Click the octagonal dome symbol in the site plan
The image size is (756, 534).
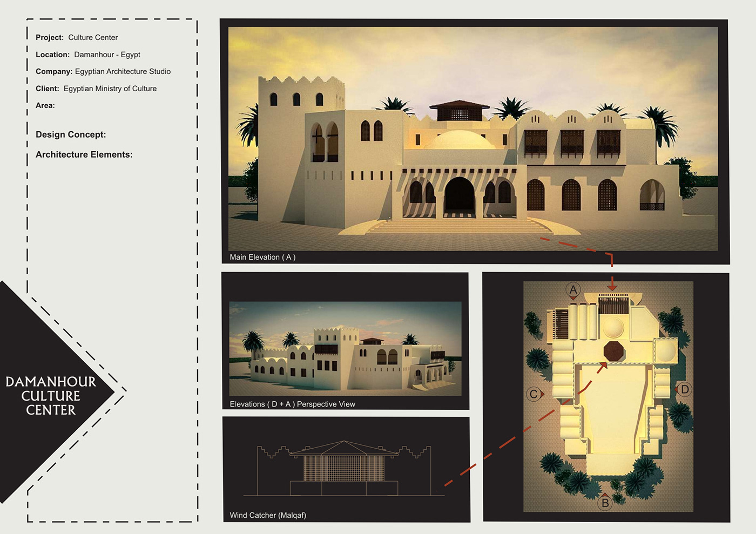tap(613, 352)
